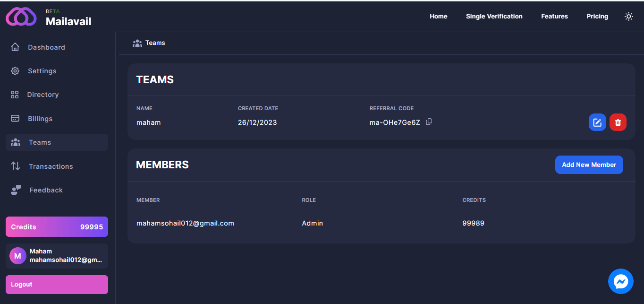This screenshot has width=644, height=304.
Task: Click the Maham user profile avatar
Action: (x=18, y=256)
